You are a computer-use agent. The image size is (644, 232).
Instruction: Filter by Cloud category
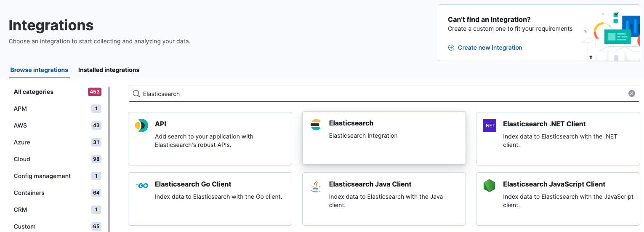click(x=57, y=159)
